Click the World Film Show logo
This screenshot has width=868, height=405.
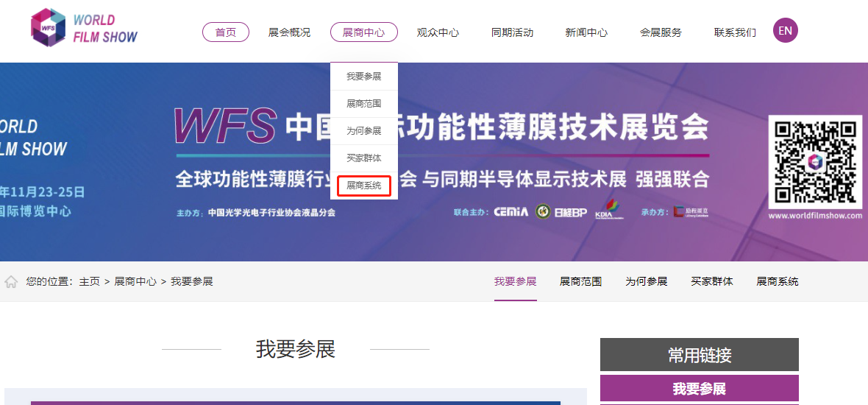[84, 28]
